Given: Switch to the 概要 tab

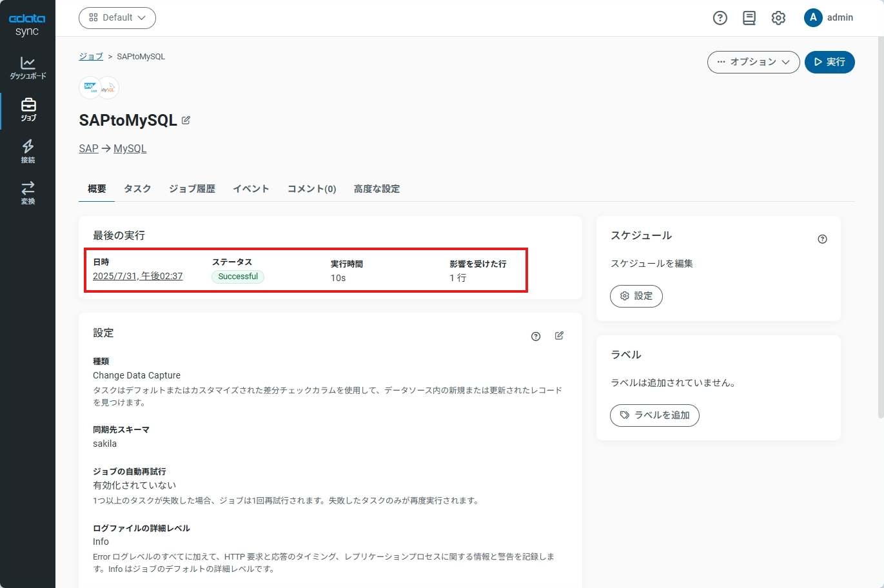Looking at the screenshot, I should click(x=97, y=189).
